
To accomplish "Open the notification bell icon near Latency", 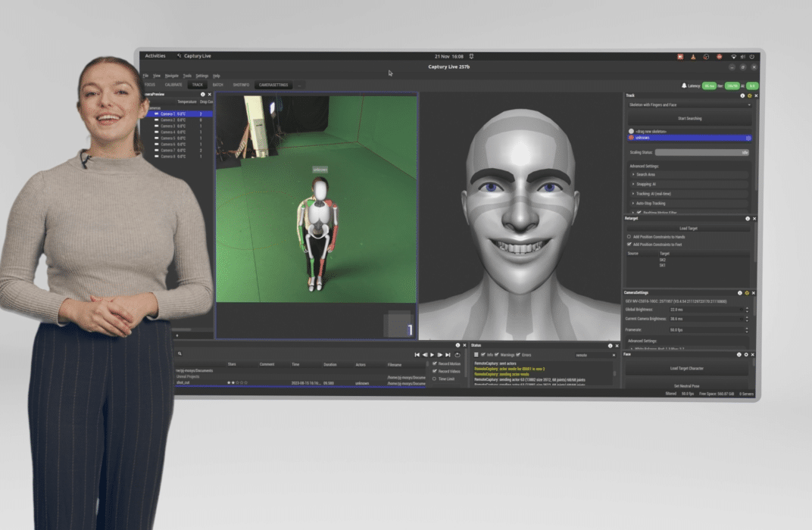I will (x=683, y=86).
